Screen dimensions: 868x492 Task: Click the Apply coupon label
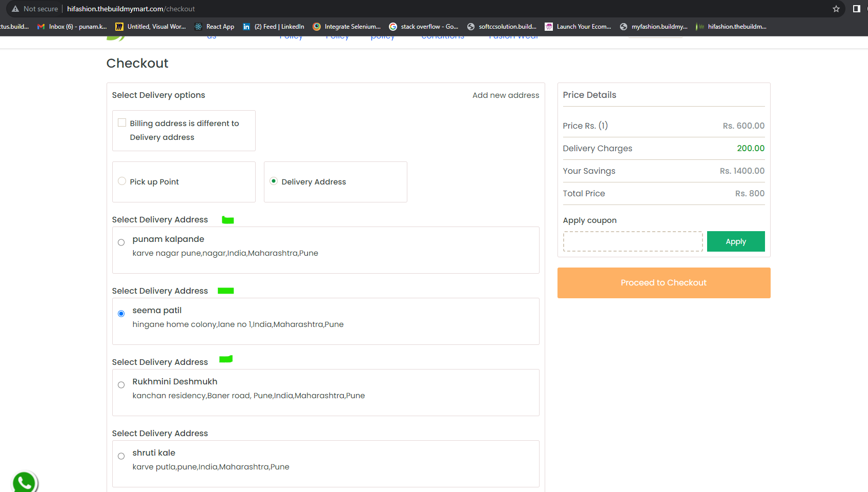pos(590,220)
